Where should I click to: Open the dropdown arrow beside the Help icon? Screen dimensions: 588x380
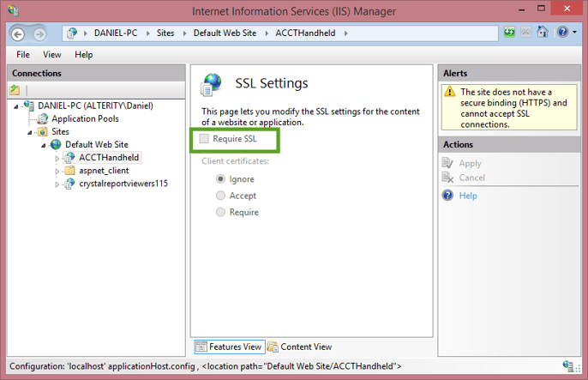(x=574, y=33)
